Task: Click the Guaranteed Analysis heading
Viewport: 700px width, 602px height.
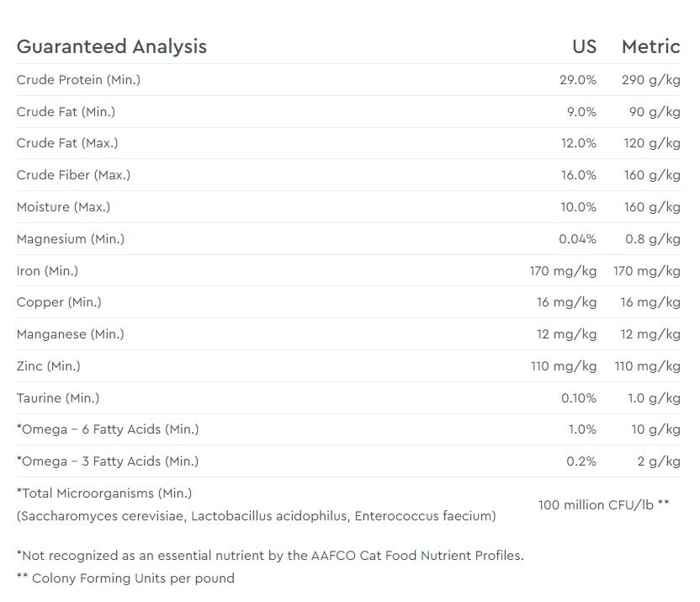Action: click(x=112, y=47)
